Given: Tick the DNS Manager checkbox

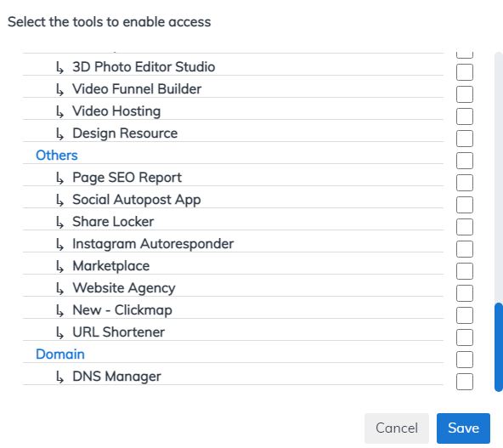Looking at the screenshot, I should pos(465,382).
